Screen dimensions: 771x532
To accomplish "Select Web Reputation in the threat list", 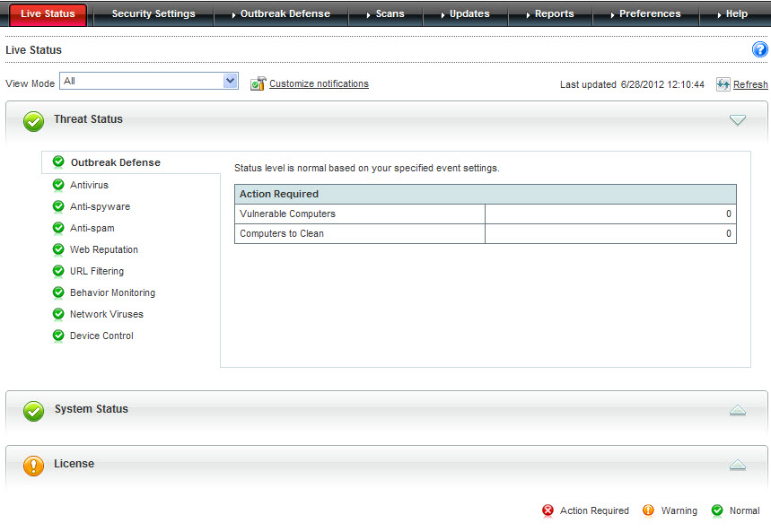I will point(104,249).
